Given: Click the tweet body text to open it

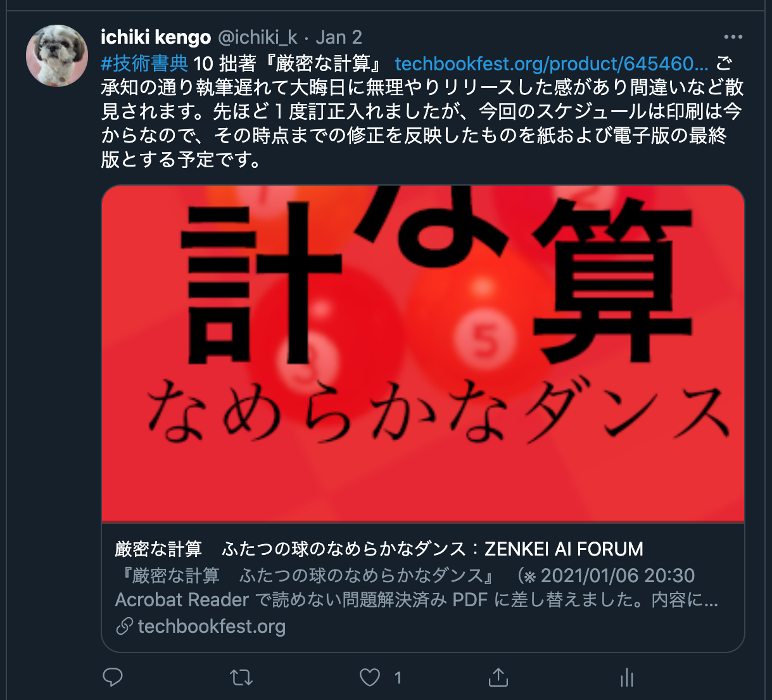Looking at the screenshot, I should click(x=422, y=111).
